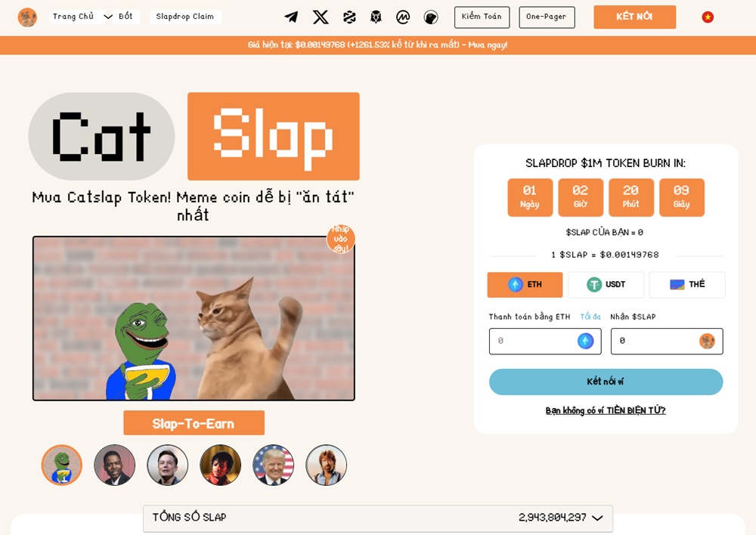The width and height of the screenshot is (756, 535).
Task: Click the Kết nối ví button
Action: pyautogui.click(x=606, y=382)
